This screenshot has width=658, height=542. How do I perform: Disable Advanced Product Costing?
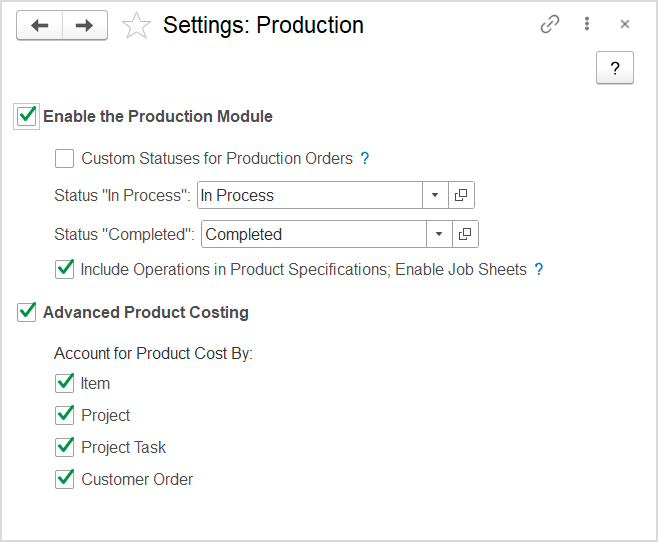26,313
